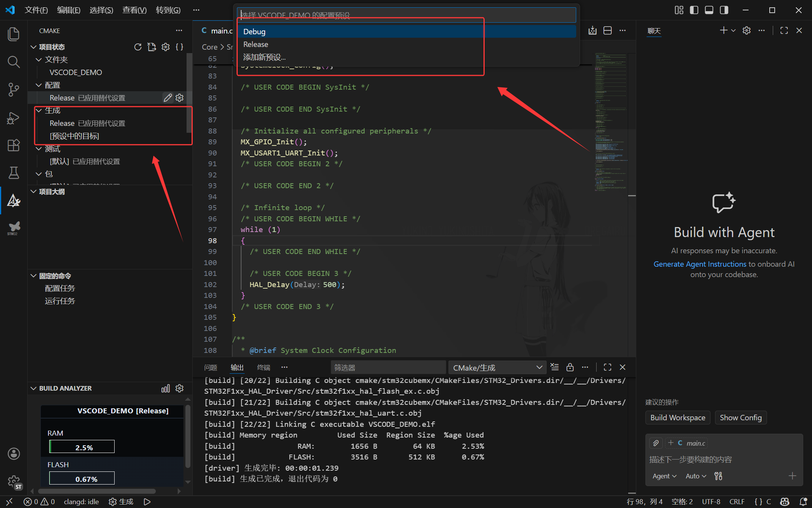
Task: Open the Agent mode dropdown in chat
Action: [x=664, y=476]
